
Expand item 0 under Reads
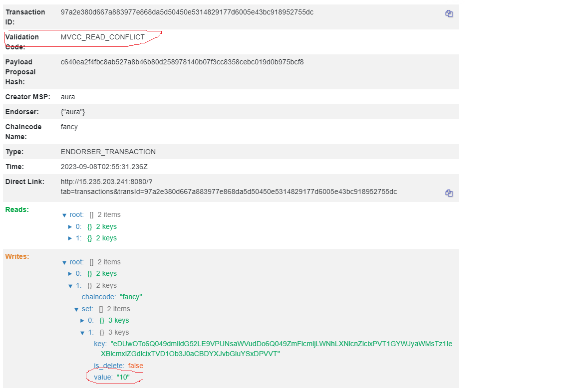tap(70, 226)
